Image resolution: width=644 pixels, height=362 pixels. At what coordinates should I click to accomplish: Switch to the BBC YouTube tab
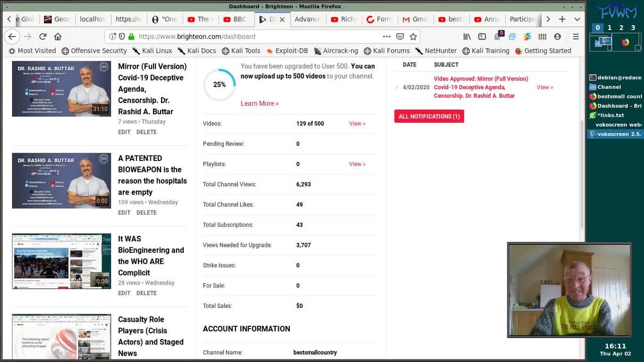tap(235, 19)
